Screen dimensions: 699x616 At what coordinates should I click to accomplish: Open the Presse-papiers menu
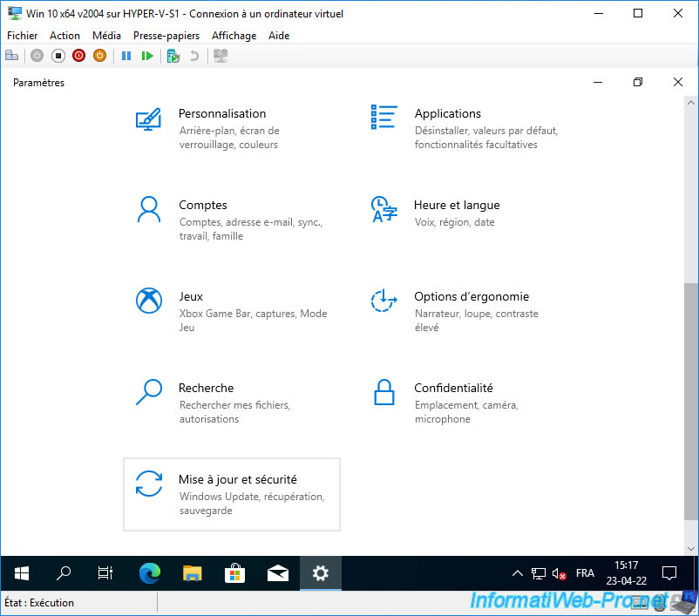tap(166, 36)
